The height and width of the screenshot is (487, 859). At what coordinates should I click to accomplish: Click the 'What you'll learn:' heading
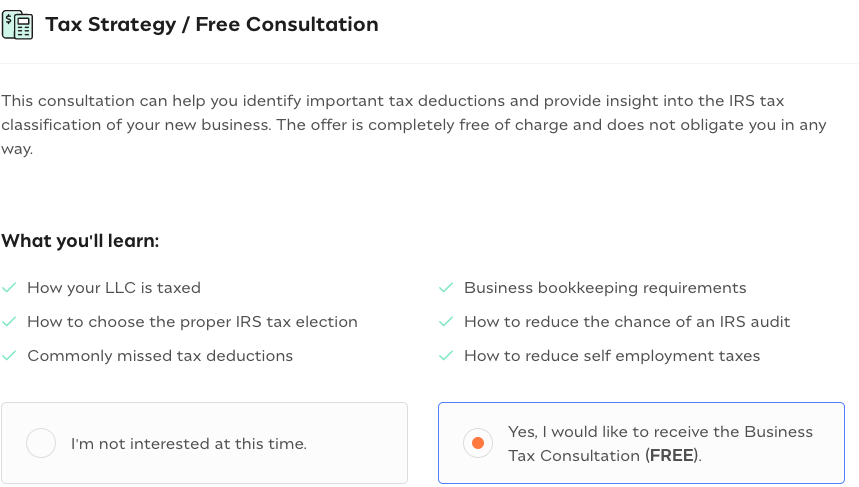(80, 241)
